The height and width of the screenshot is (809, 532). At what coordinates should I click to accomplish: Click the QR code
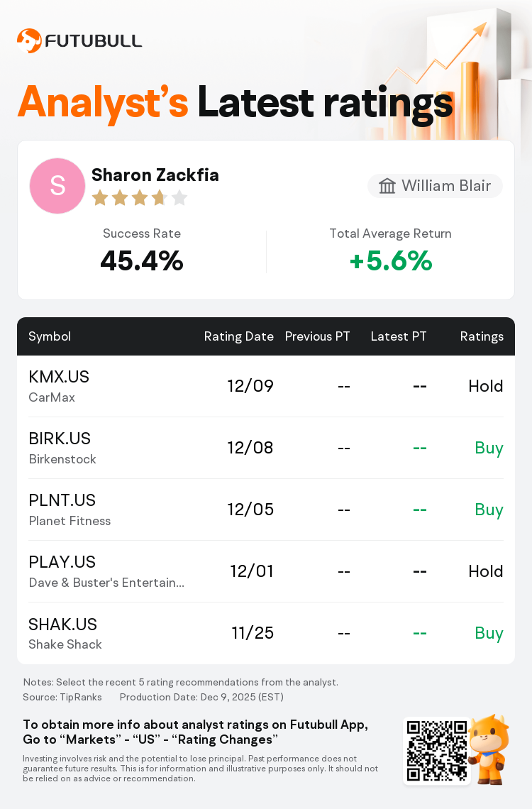(x=436, y=751)
